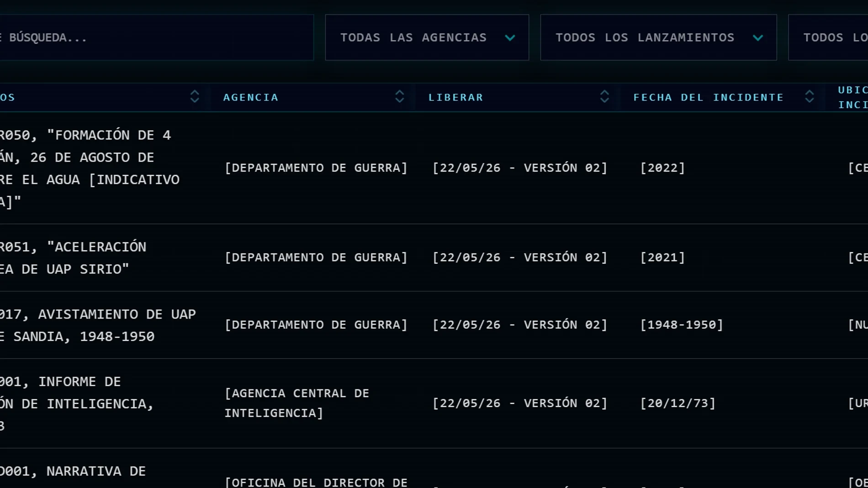This screenshot has width=868, height=488.
Task: Click Agencia Central de Inteligencia cell
Action: [x=297, y=403]
